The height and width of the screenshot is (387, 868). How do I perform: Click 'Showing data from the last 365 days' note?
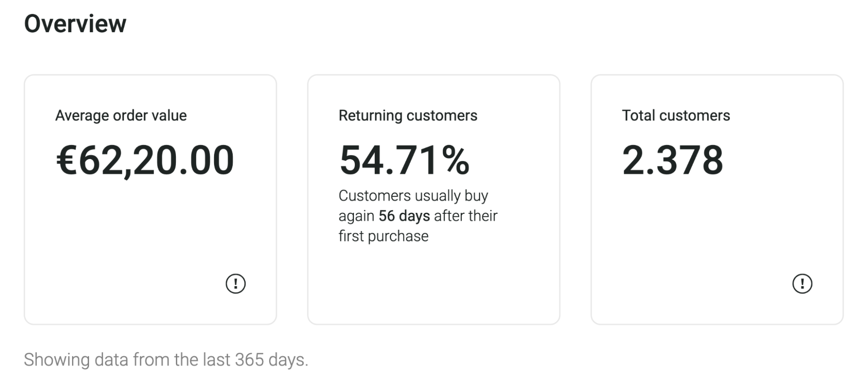point(166,360)
